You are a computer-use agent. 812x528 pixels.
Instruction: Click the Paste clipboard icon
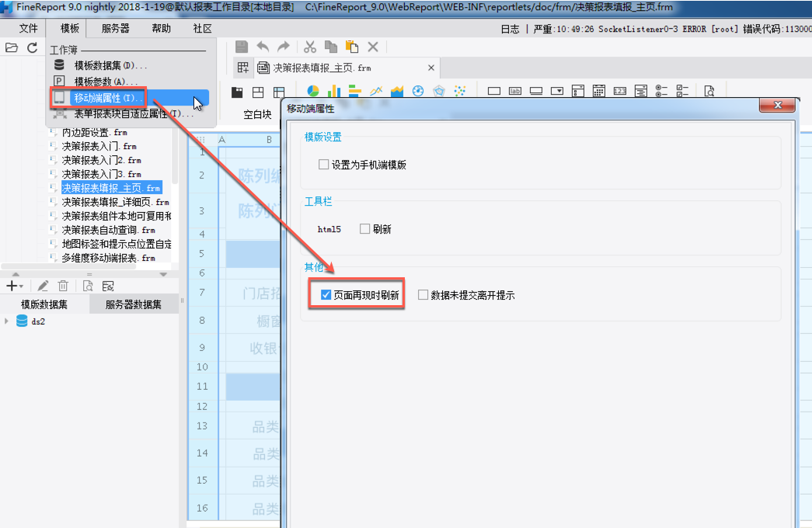352,47
